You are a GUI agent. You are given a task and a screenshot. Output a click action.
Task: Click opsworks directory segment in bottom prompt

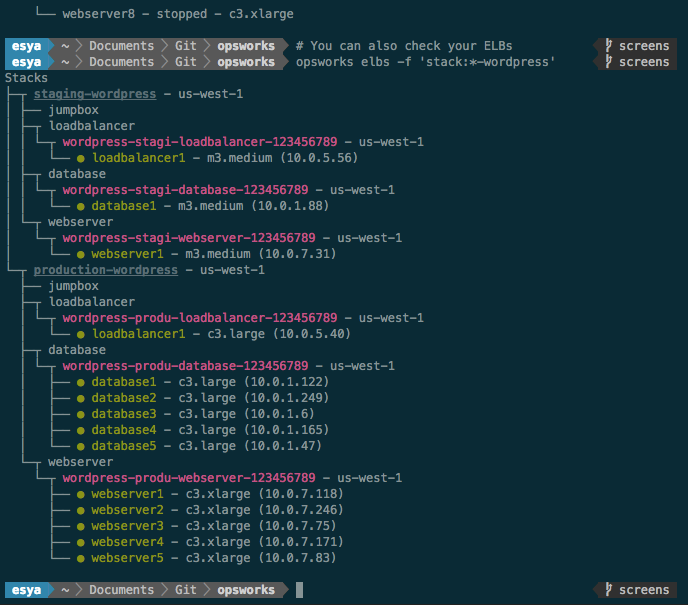(x=246, y=590)
